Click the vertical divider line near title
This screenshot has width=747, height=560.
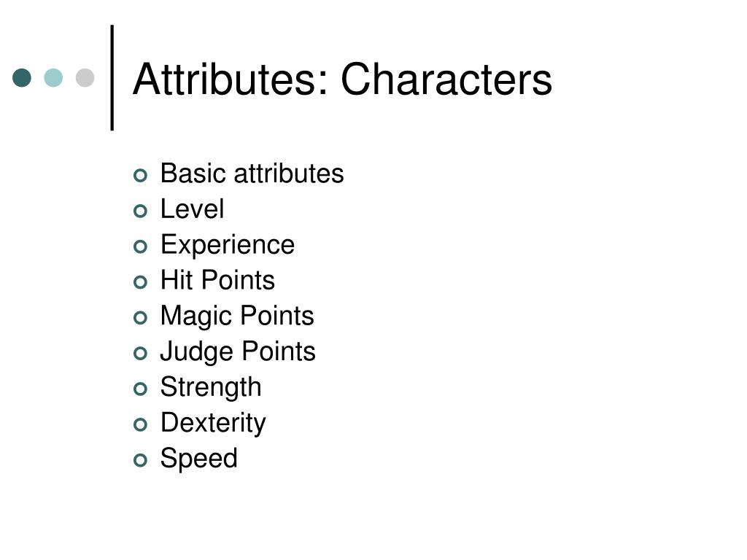112,77
